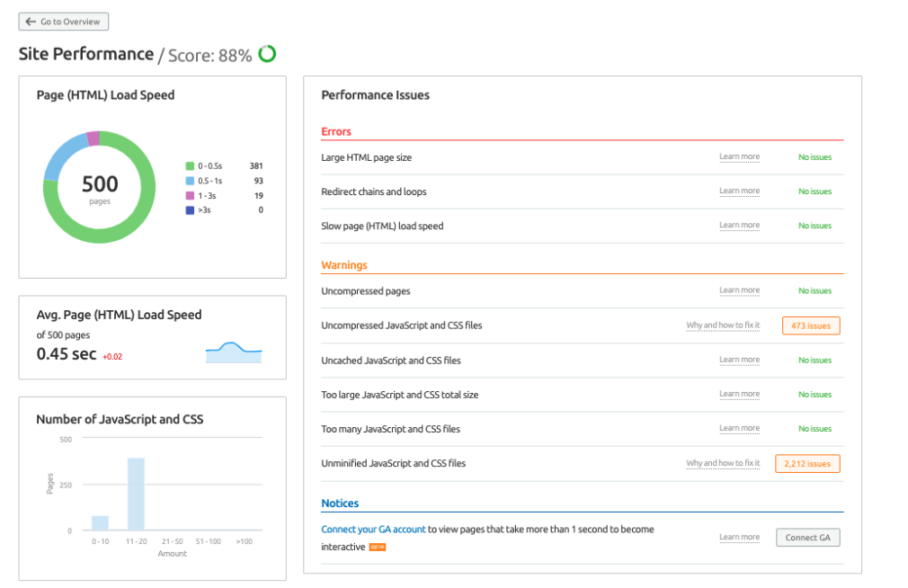Click the Go to Overview back button
908x588 pixels.
click(63, 22)
